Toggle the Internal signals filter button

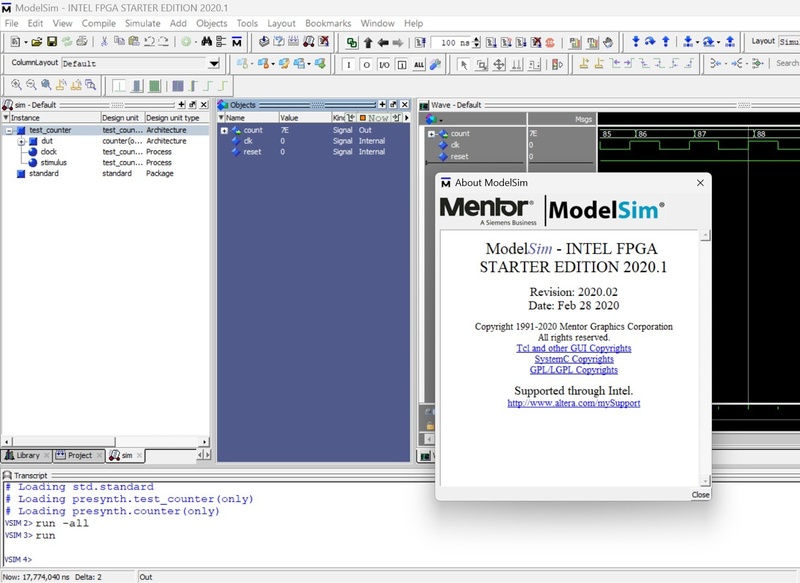402,65
